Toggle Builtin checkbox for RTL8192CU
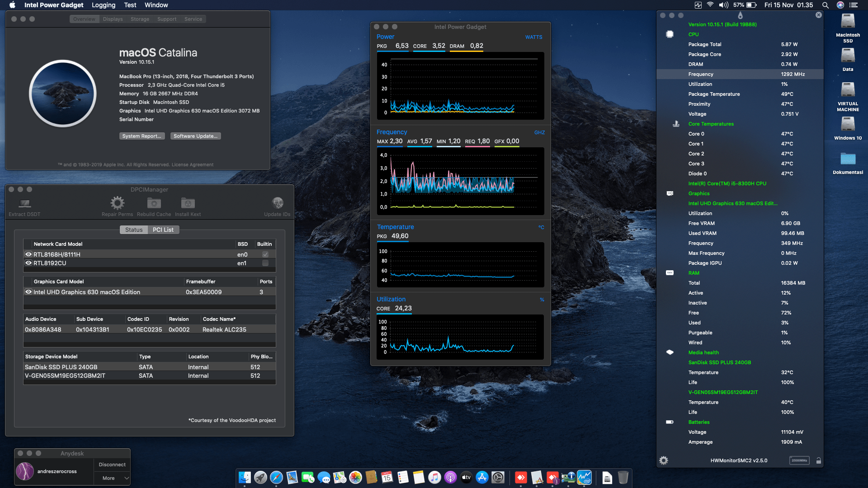The image size is (868, 488). (265, 263)
